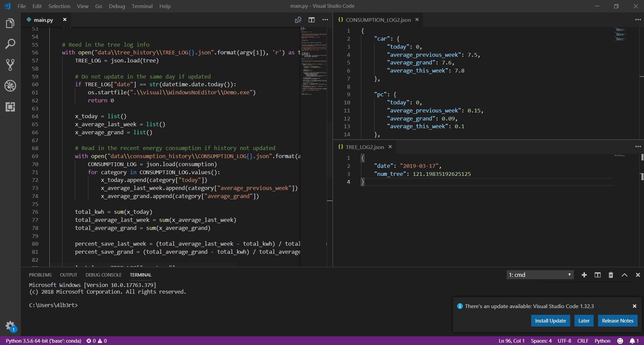Split the main.py editor to the right
This screenshot has height=345, width=644.
pyautogui.click(x=312, y=20)
